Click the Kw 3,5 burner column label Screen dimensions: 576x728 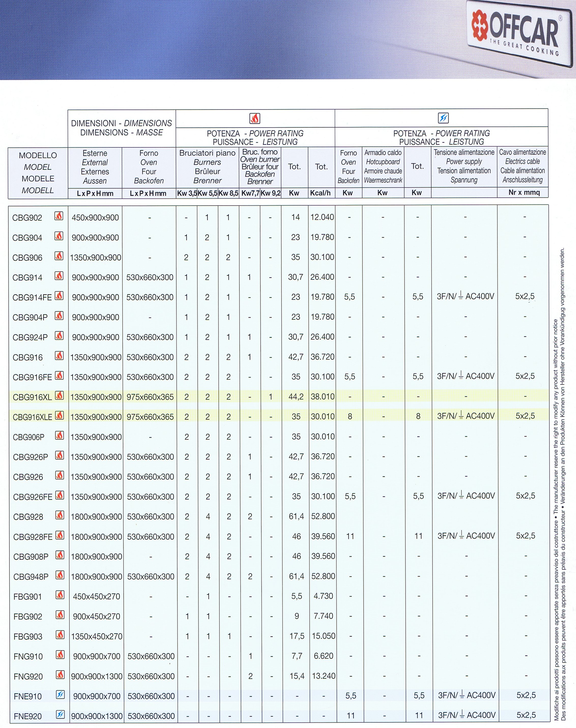187,193
